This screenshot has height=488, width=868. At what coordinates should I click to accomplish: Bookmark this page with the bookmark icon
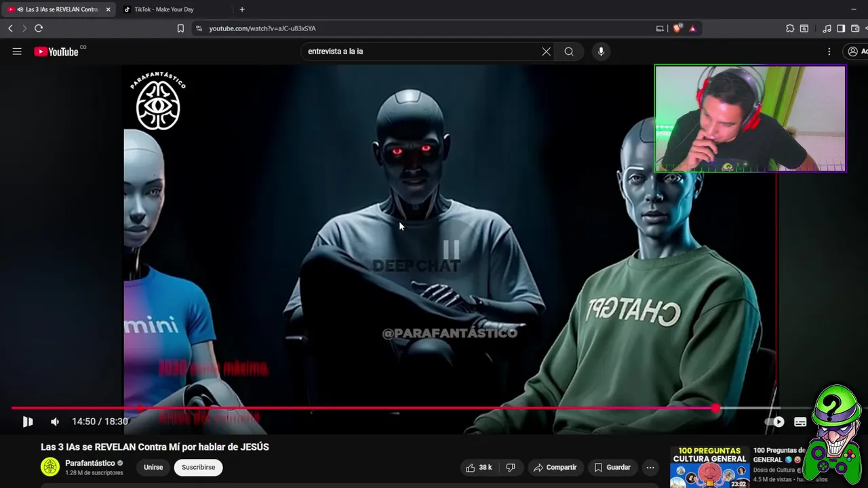coord(180,28)
